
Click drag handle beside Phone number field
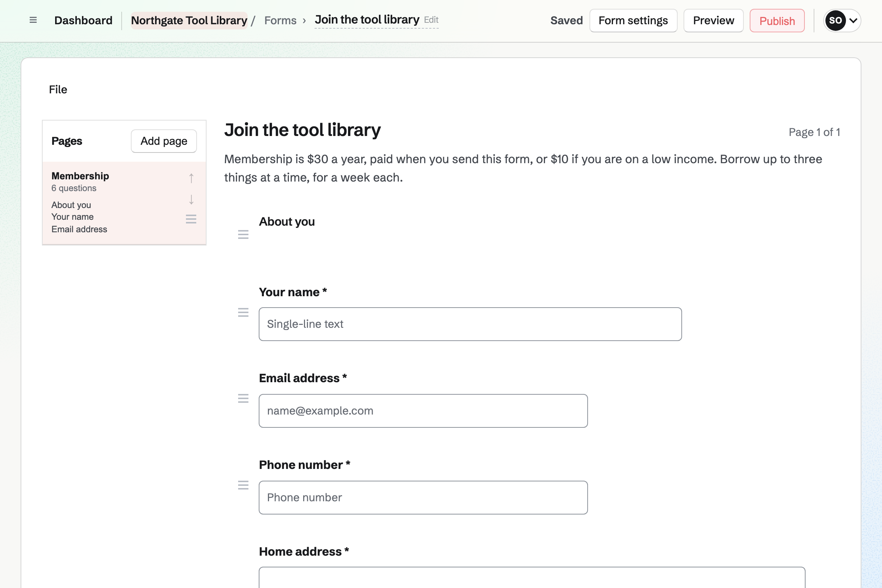tap(243, 485)
